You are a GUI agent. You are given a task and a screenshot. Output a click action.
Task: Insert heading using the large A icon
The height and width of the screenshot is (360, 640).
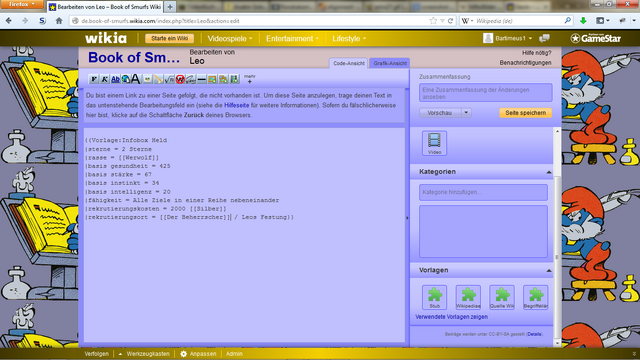[136, 79]
